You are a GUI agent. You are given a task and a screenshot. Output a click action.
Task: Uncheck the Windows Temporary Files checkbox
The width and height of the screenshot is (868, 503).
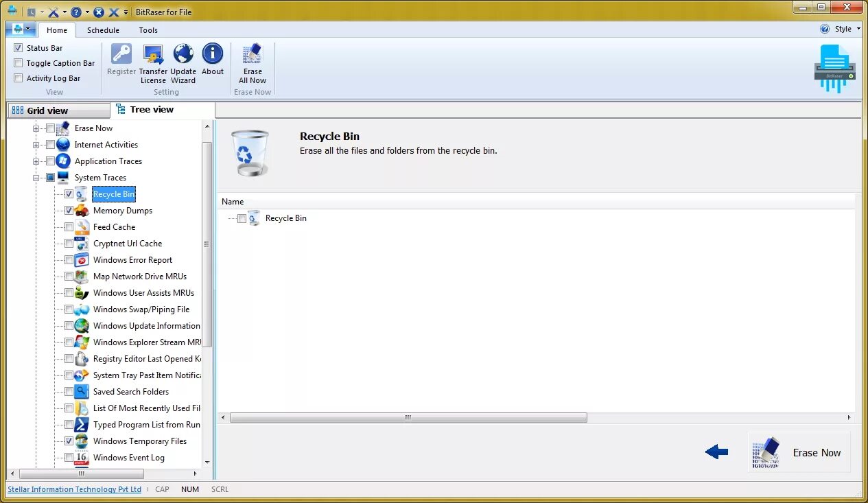click(69, 441)
